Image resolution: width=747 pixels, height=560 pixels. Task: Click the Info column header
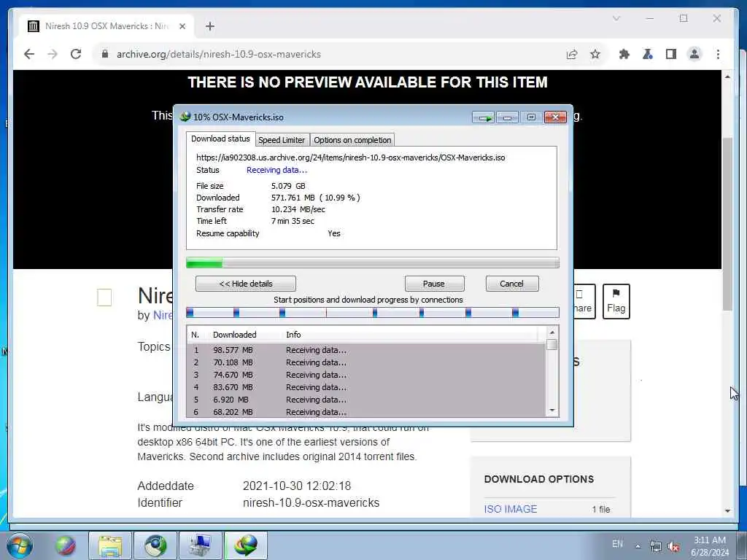coord(293,335)
